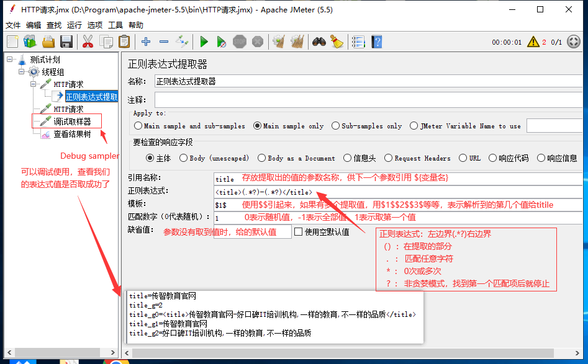This screenshot has width=588, height=364.
Task: Select 查看结果树 in the tree
Action: pos(71,134)
